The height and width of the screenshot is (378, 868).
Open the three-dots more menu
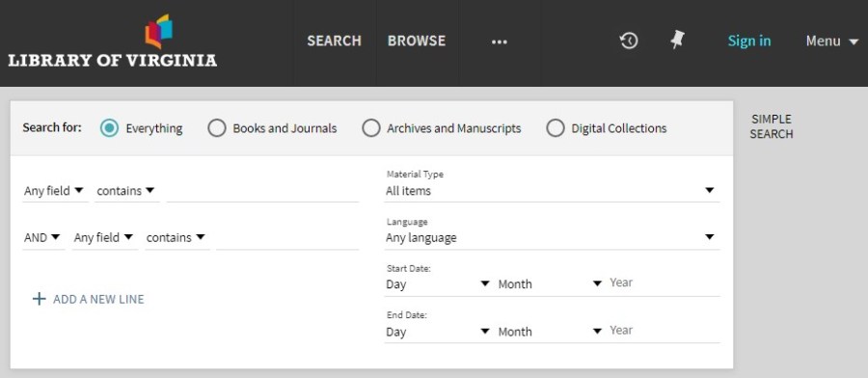pyautogui.click(x=500, y=42)
